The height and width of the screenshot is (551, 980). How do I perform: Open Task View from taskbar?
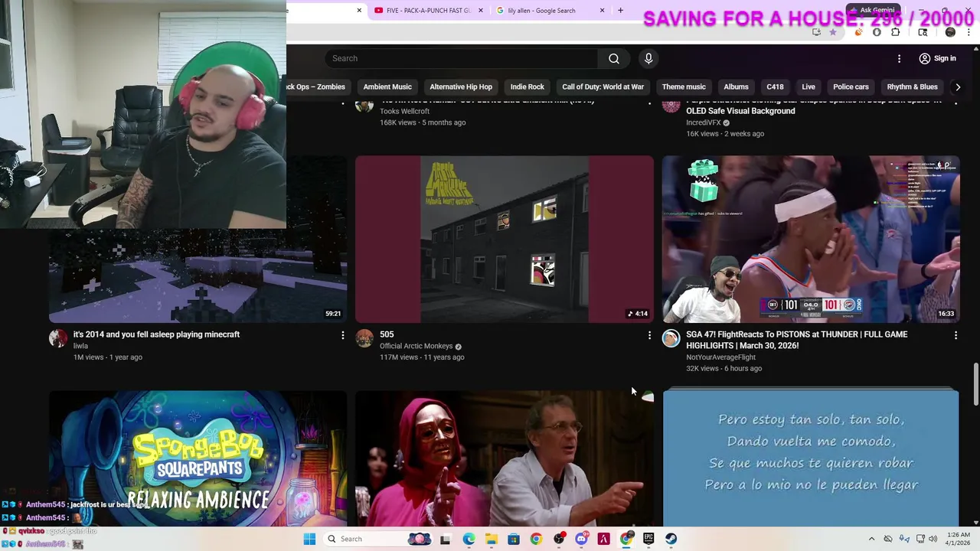(x=446, y=539)
